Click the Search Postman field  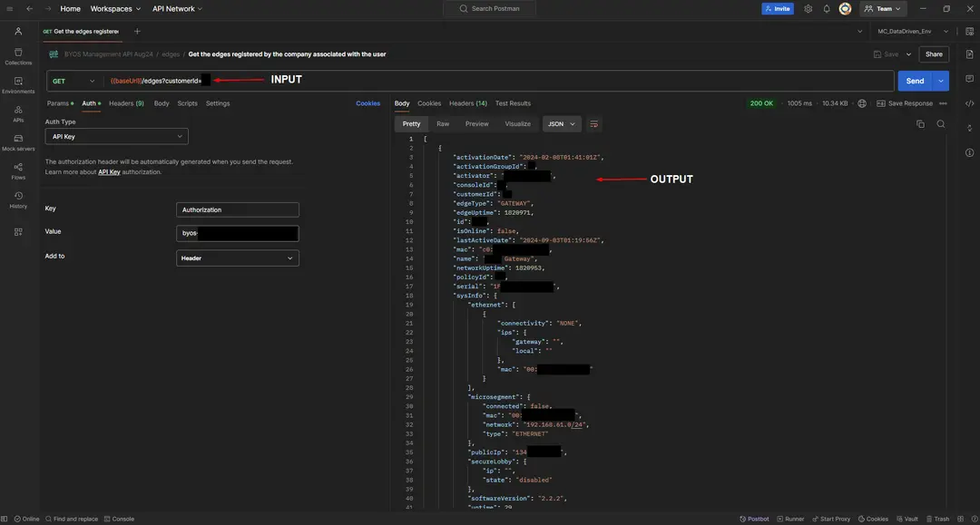point(489,9)
